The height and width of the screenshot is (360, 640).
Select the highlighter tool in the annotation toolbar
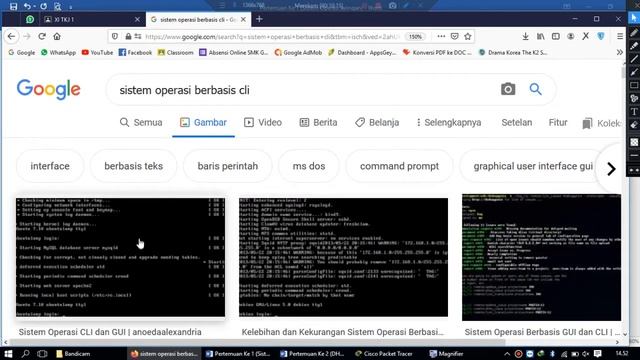(x=634, y=46)
